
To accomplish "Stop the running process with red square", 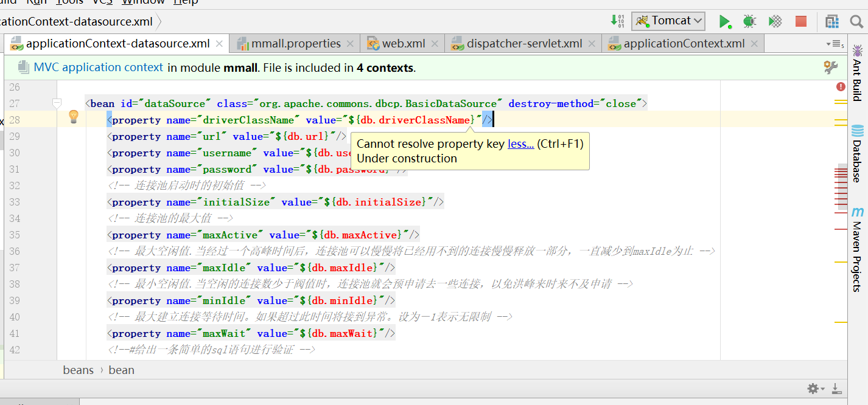I will 801,21.
